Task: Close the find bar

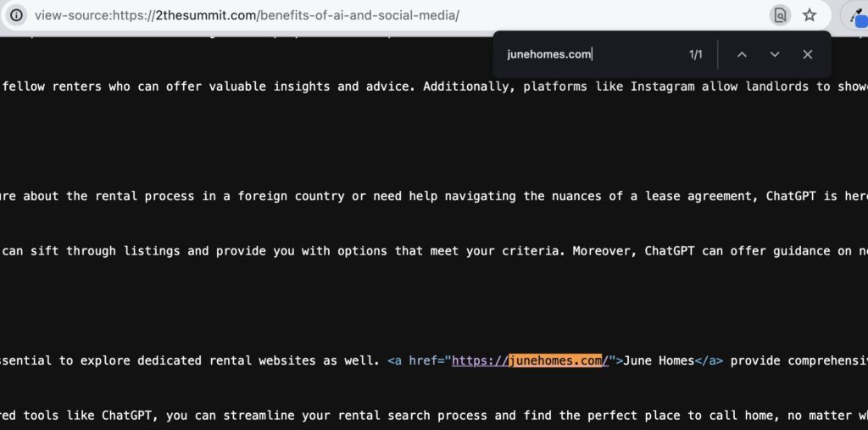Action: (x=807, y=54)
